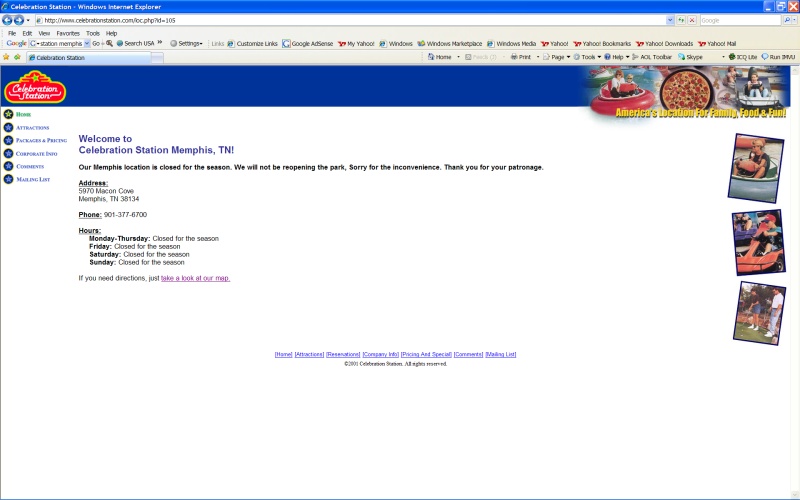The image size is (800, 500).
Task: Click the Skype toolbar icon
Action: tap(690, 57)
